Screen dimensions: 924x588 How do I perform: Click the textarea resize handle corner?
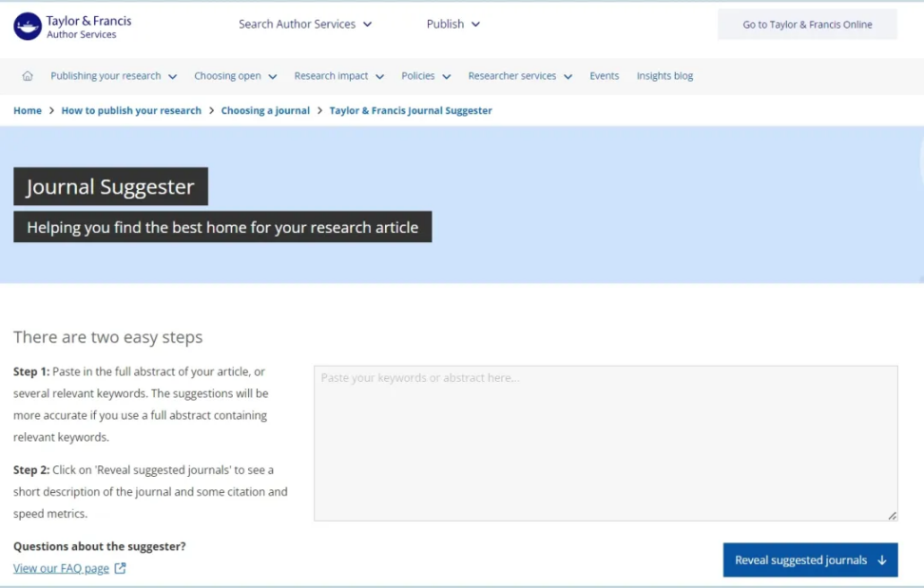[893, 516]
